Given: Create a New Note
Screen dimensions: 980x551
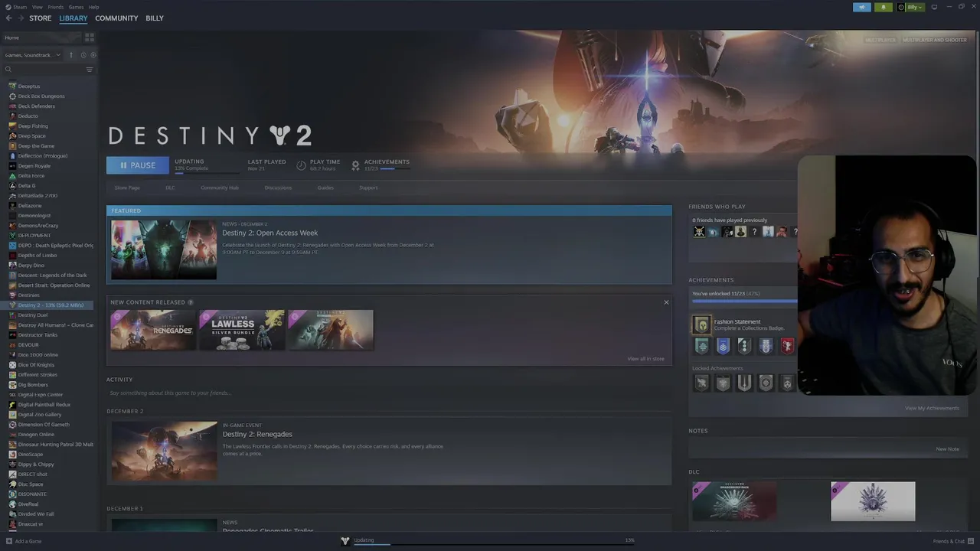Looking at the screenshot, I should click(x=947, y=449).
